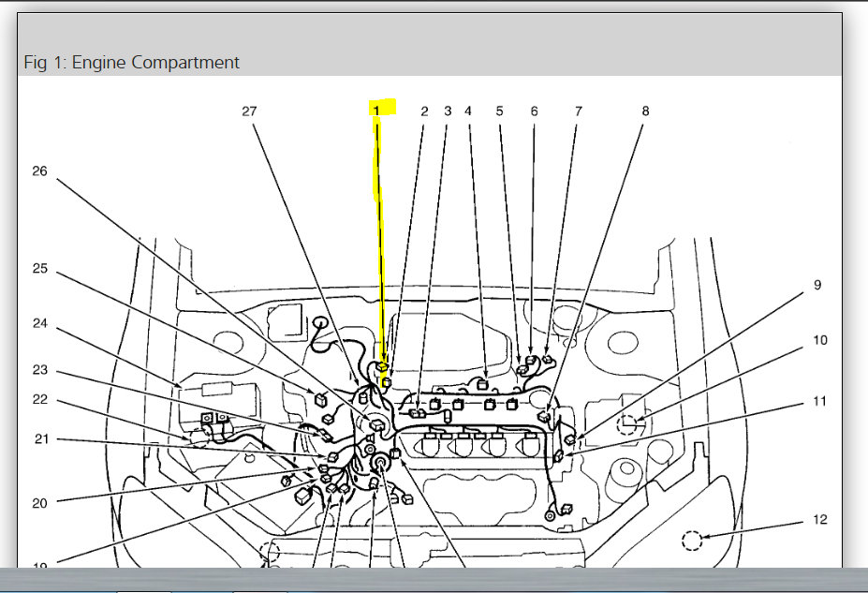
Task: Click callout number 11 label
Action: 820,401
